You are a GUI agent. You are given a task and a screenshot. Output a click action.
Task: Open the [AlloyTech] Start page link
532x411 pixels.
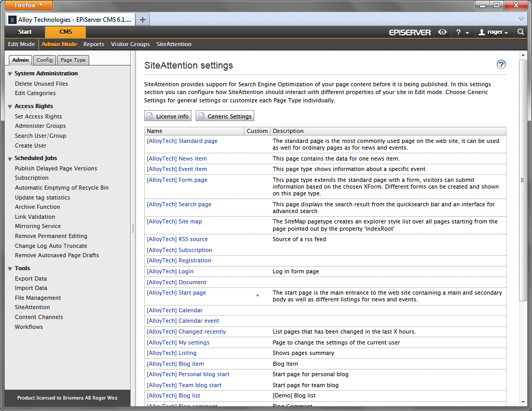click(176, 293)
